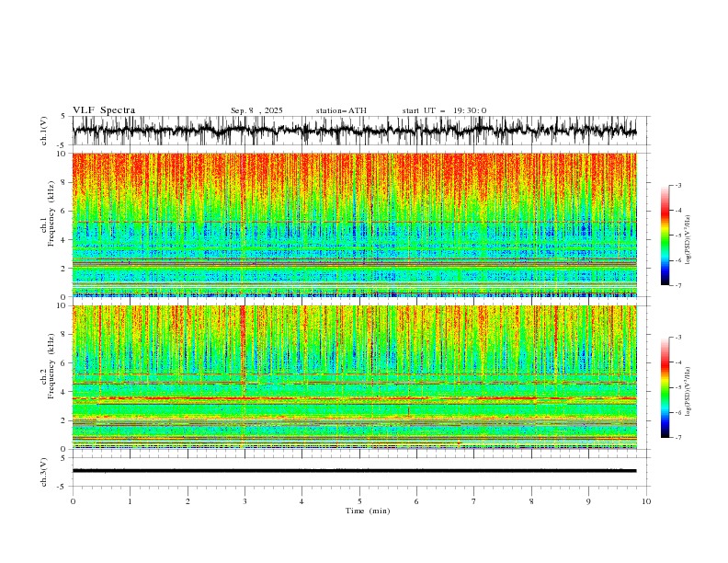Click time axis tick label "7"
This screenshot has width=728, height=563.
[474, 501]
